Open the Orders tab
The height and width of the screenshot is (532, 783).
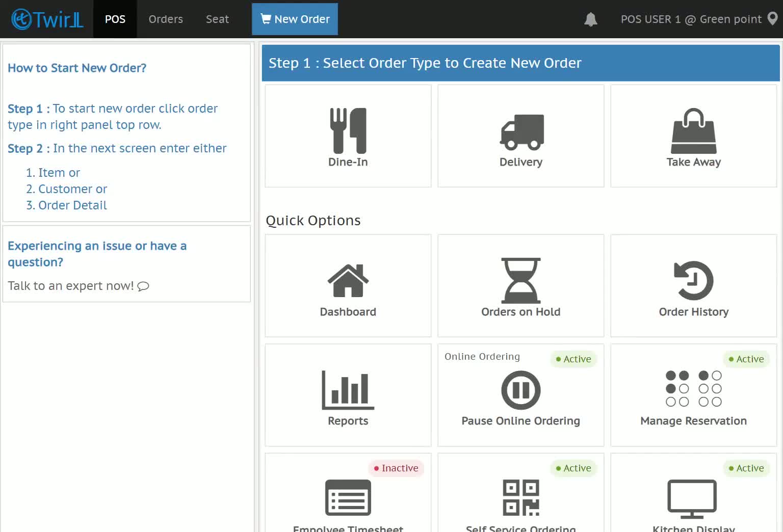166,19
